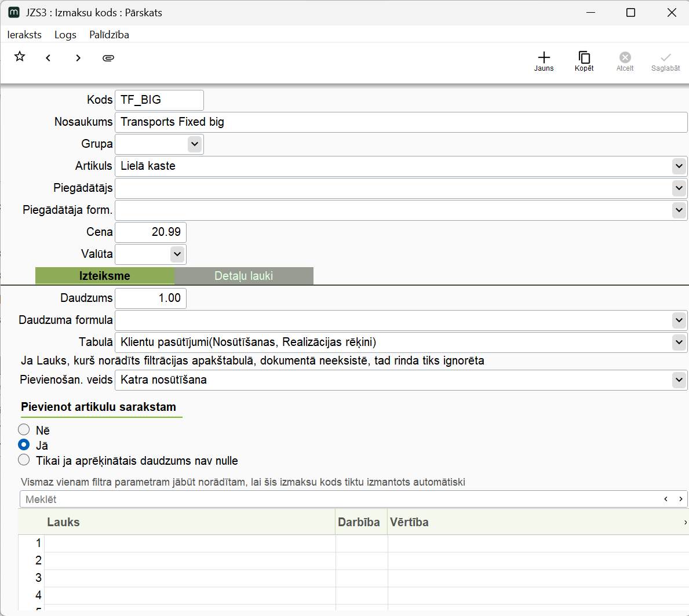The image size is (689, 616).
Task: Open the Artikuls dropdown list
Action: (679, 166)
